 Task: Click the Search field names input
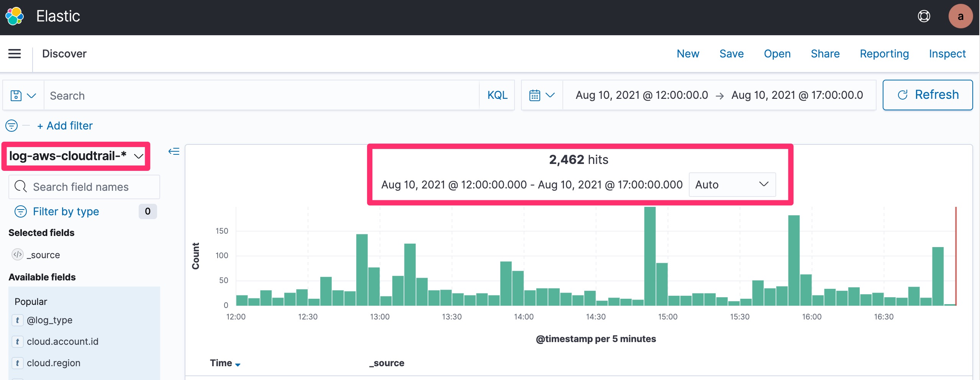coord(84,187)
